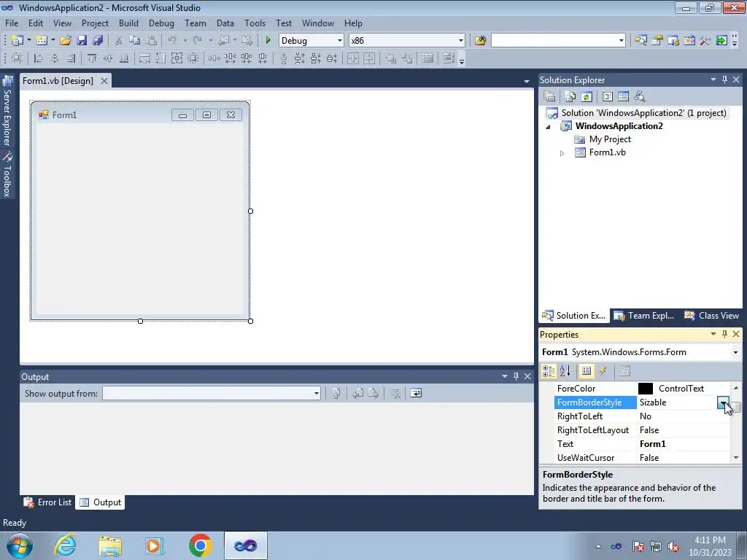
Task: Show Events with the lightning bolt icon
Action: [x=603, y=371]
